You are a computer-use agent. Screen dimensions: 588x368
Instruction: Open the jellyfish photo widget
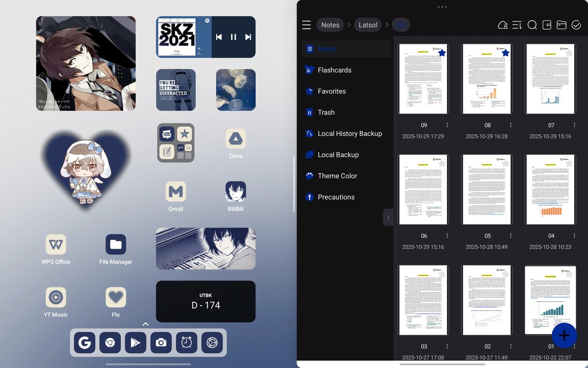[236, 90]
